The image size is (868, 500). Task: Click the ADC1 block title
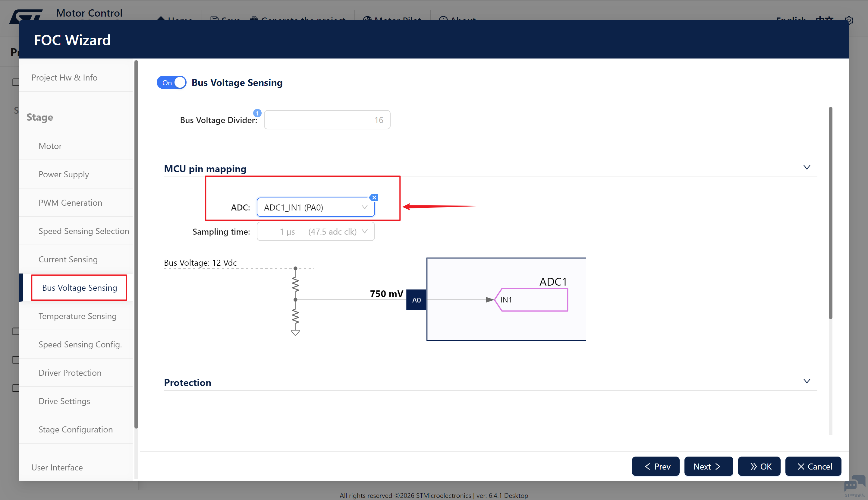pyautogui.click(x=553, y=282)
